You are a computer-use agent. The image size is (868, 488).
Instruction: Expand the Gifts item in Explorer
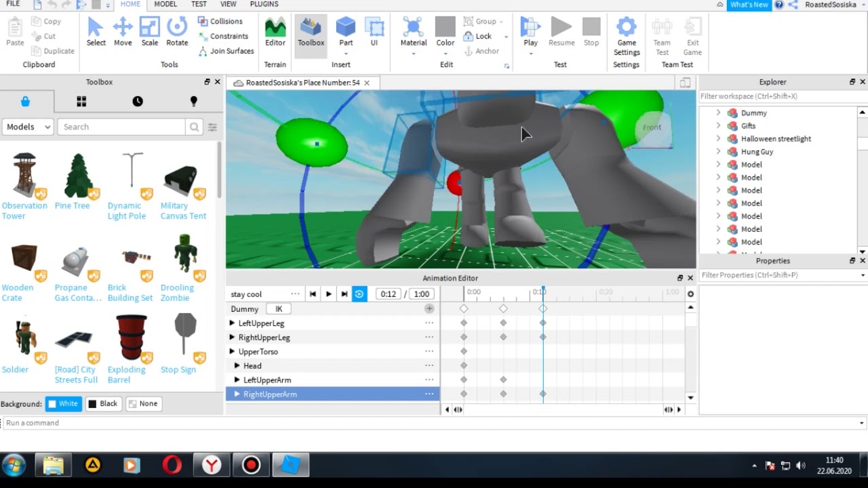[718, 126]
